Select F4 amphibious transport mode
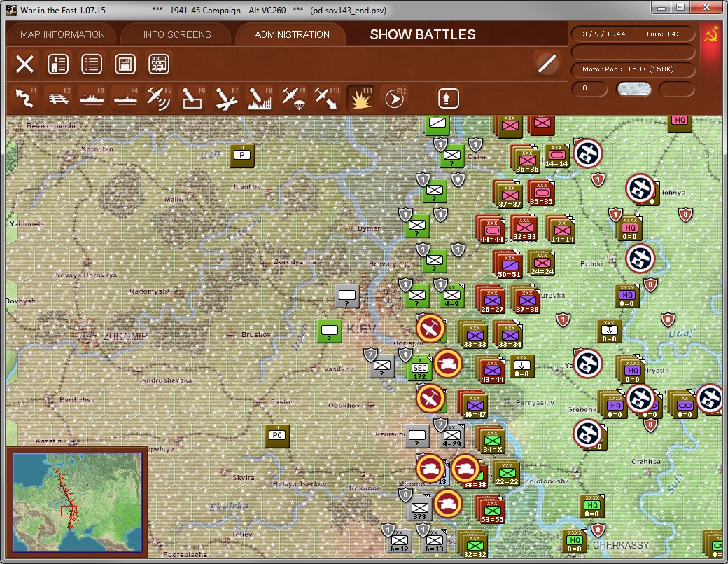 (125, 97)
